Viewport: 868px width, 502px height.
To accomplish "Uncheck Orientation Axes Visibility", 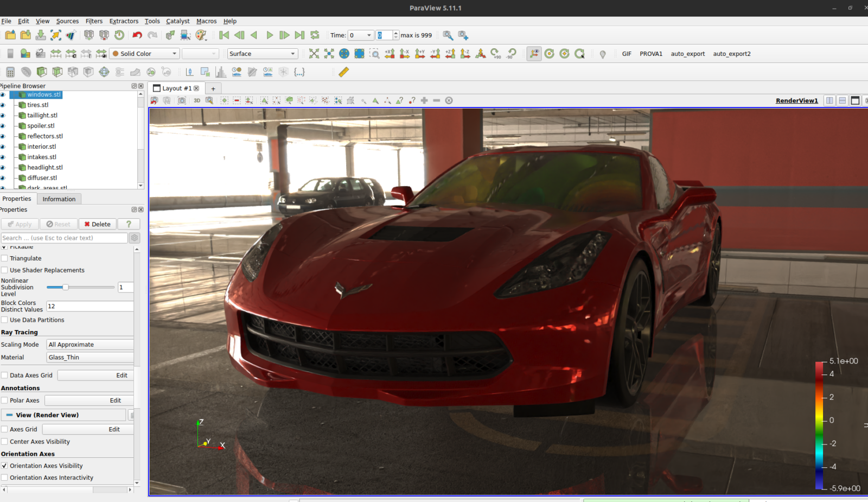I will click(4, 466).
